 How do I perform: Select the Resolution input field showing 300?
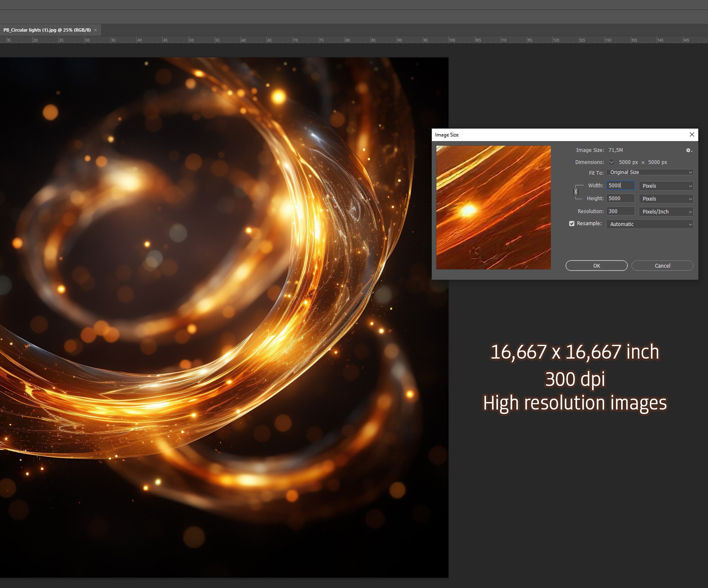point(620,211)
